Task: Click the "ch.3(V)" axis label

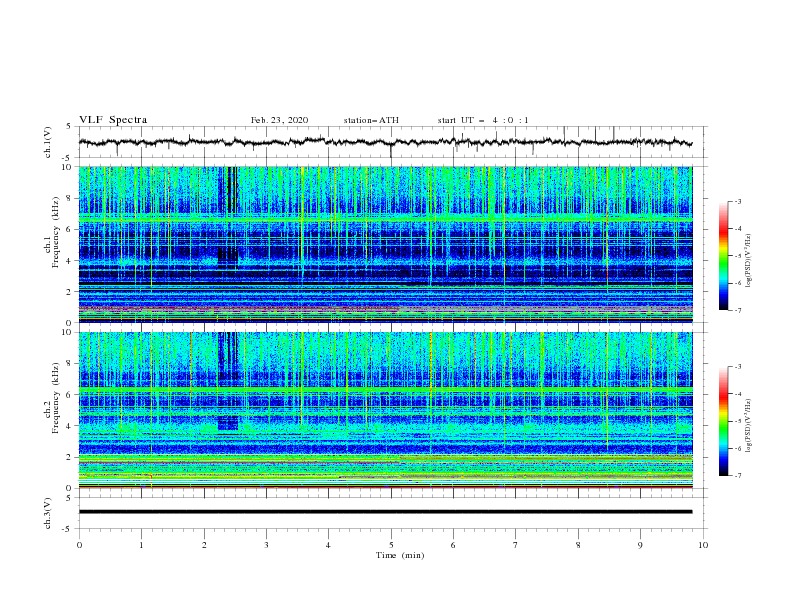Action: tap(48, 513)
